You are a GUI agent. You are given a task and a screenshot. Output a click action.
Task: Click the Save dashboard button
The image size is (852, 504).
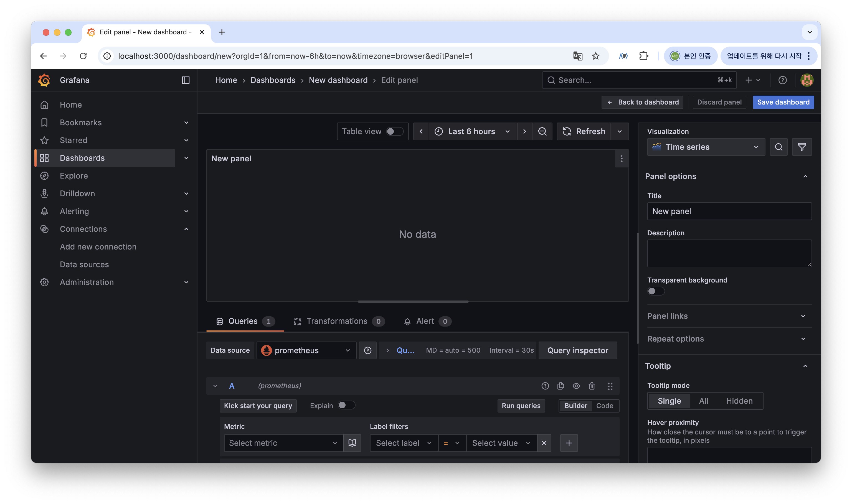click(x=783, y=102)
